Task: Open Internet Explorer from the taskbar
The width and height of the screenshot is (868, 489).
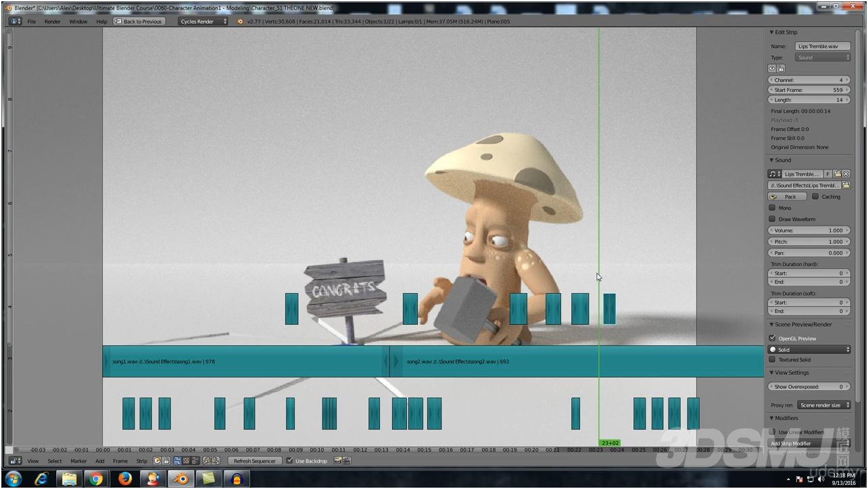Action: point(41,479)
